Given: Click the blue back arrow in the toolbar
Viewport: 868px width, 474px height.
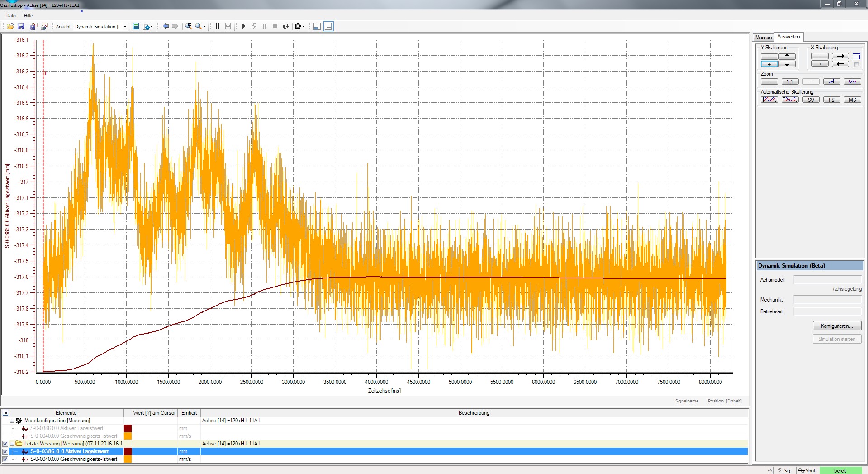Looking at the screenshot, I should coord(166,26).
